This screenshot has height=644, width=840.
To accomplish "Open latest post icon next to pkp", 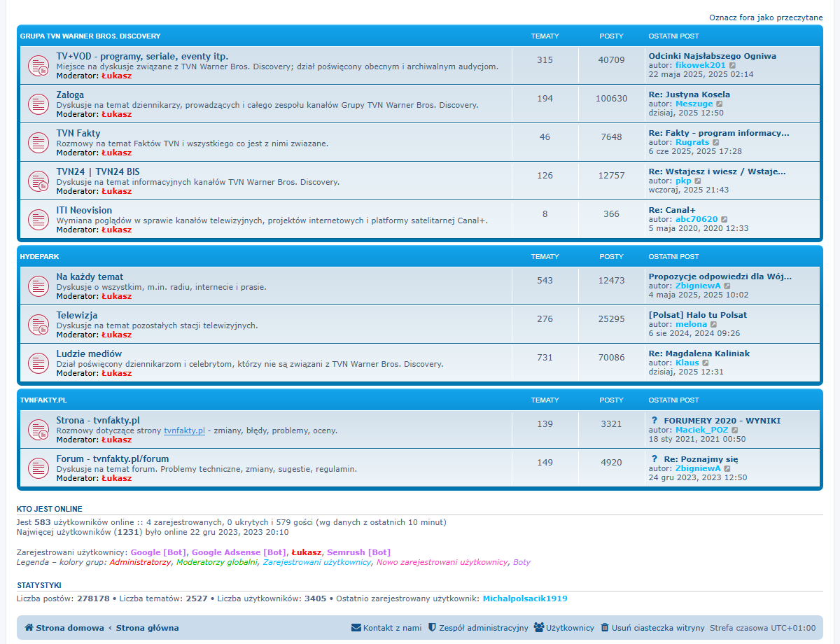I will [x=698, y=181].
